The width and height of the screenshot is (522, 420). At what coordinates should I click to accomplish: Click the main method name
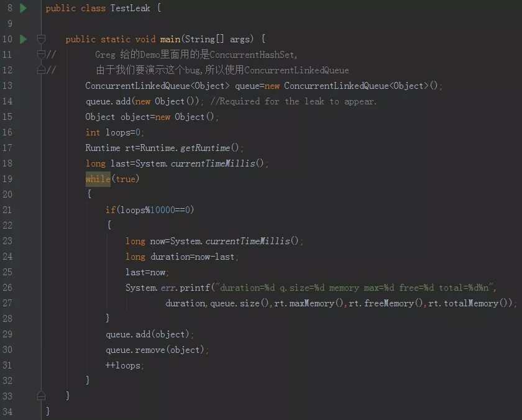pyautogui.click(x=170, y=39)
